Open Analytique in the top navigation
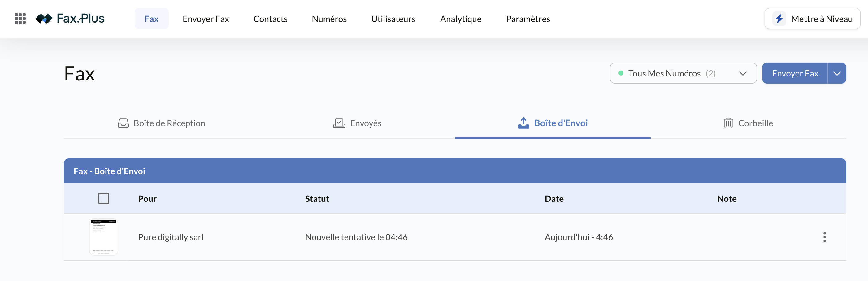The image size is (868, 281). [x=460, y=19]
